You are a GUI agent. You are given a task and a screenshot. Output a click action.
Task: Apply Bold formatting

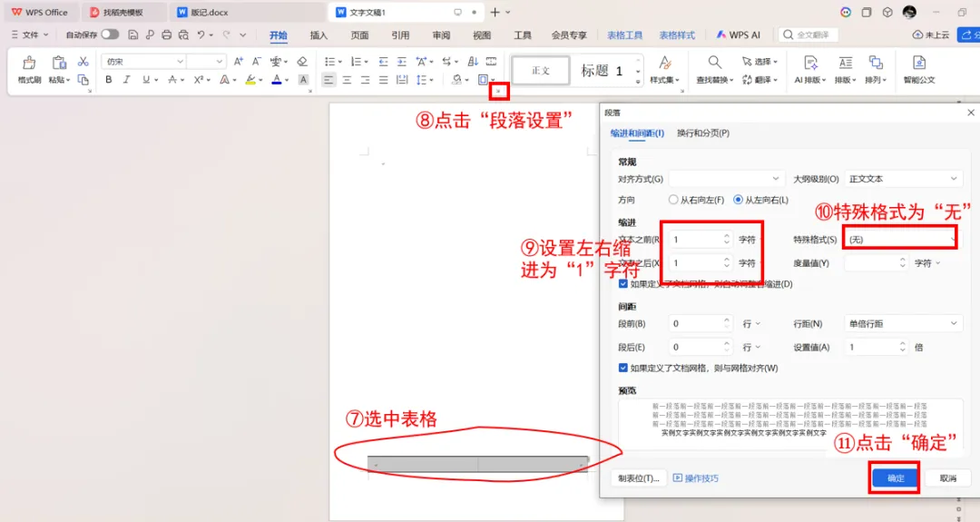(x=109, y=79)
